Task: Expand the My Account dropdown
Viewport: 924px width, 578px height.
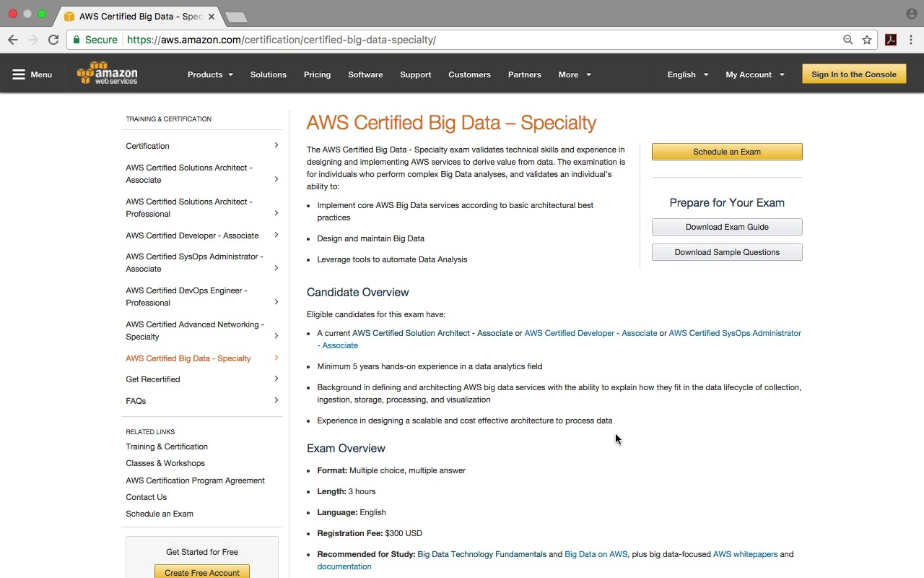Action: coord(754,74)
